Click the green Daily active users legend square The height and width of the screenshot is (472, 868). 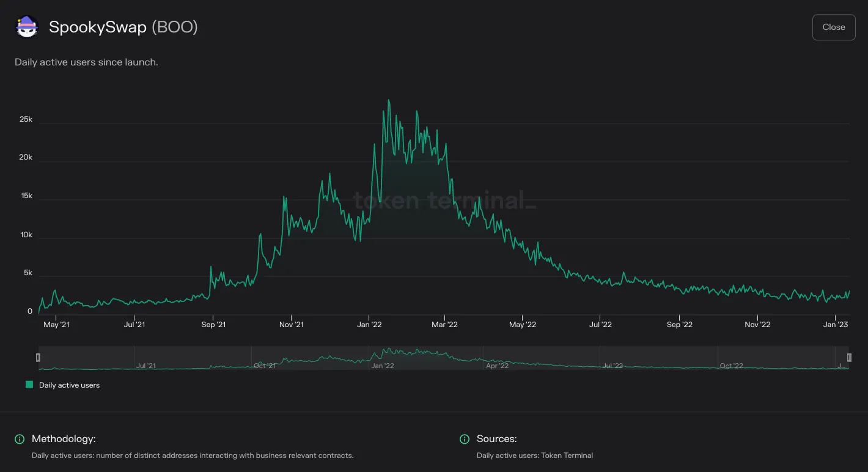pyautogui.click(x=29, y=385)
